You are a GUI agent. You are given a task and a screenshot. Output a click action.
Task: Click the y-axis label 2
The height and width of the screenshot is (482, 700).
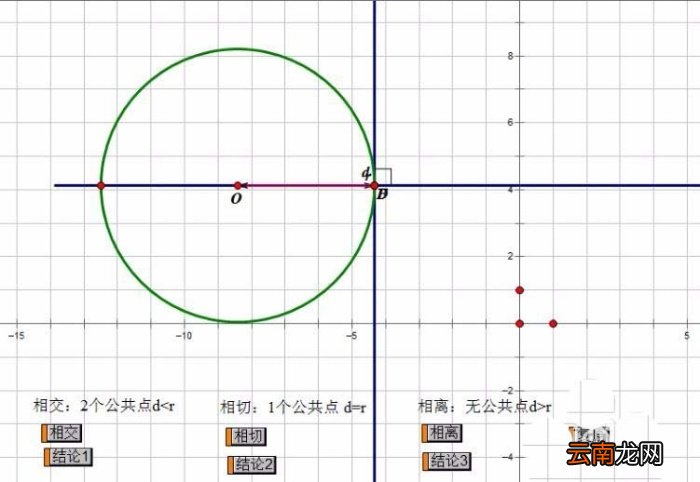(510, 257)
